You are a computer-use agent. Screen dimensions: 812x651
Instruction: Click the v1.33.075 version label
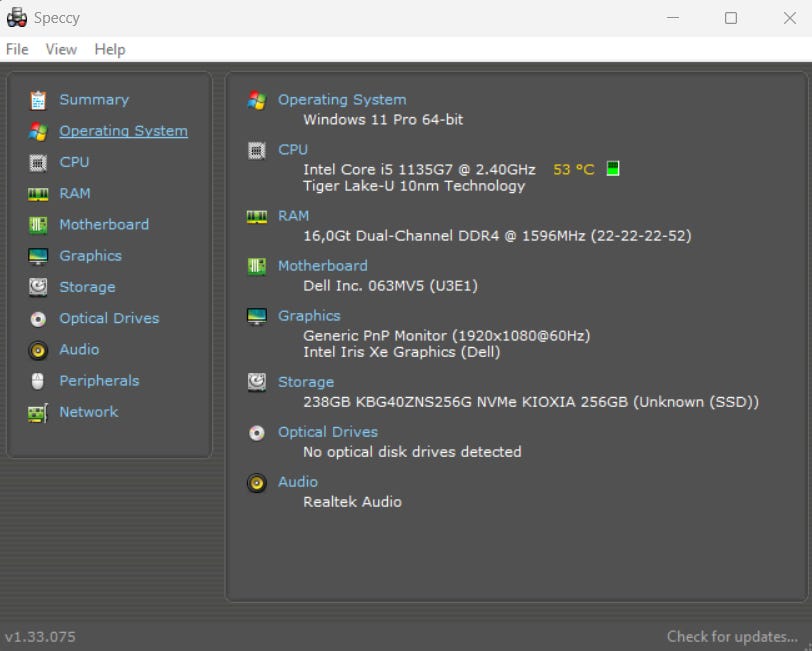[40, 637]
